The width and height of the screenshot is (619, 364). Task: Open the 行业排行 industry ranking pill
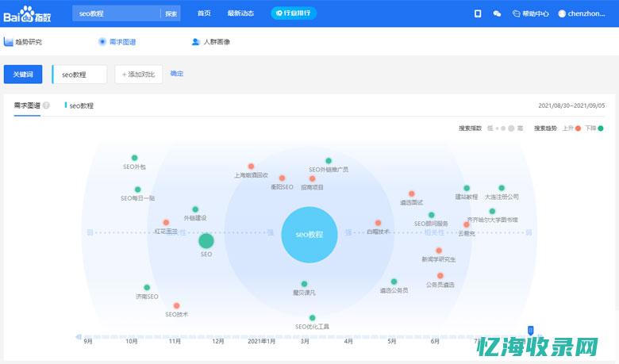click(294, 13)
